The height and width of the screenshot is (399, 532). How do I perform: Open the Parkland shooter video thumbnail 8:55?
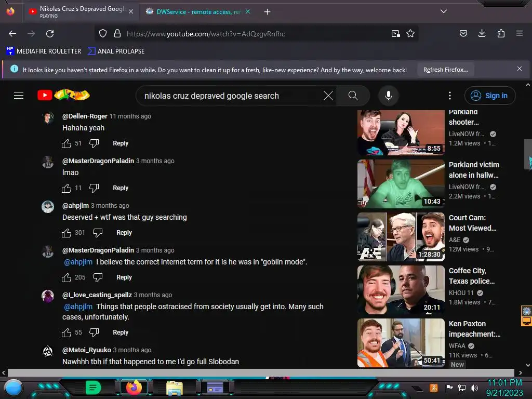(x=401, y=132)
